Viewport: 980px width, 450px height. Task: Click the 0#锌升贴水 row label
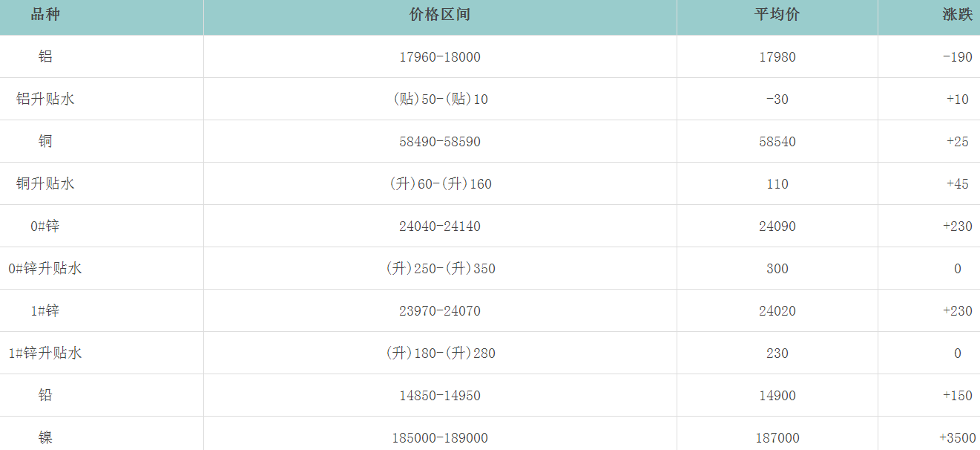point(45,268)
